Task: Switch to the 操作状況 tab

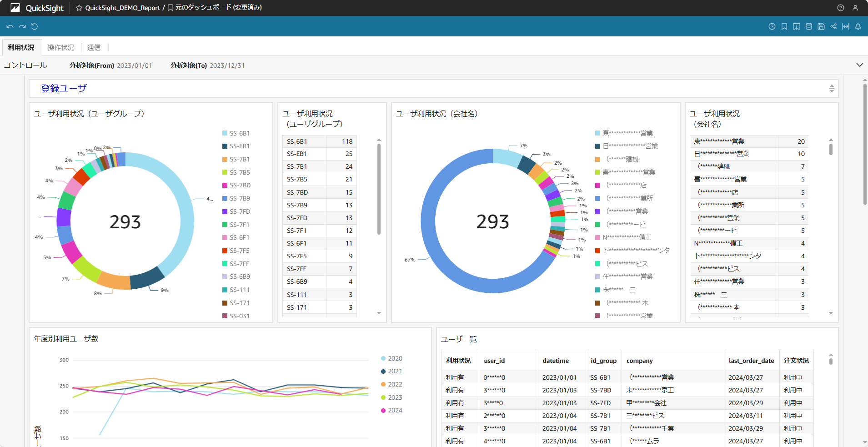Action: point(61,47)
